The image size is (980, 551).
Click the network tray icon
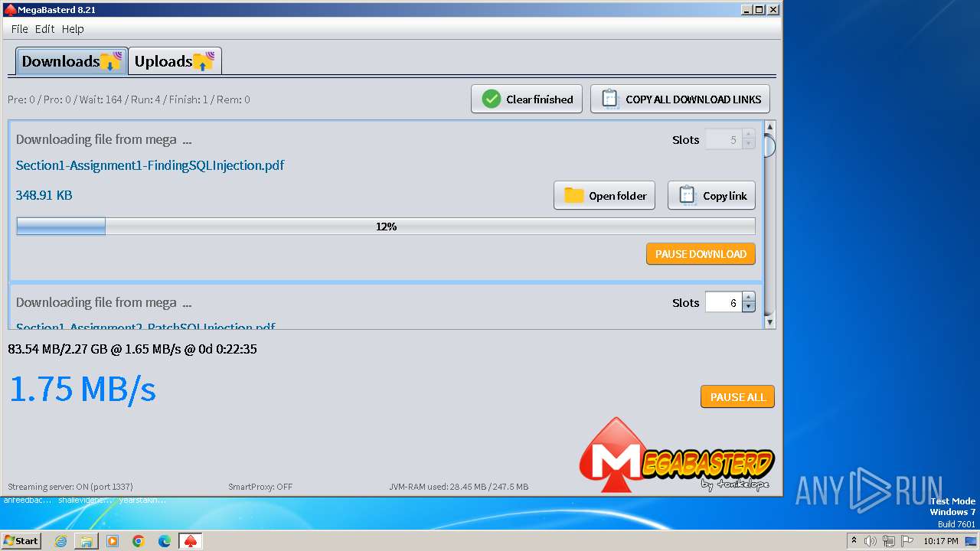coord(889,541)
